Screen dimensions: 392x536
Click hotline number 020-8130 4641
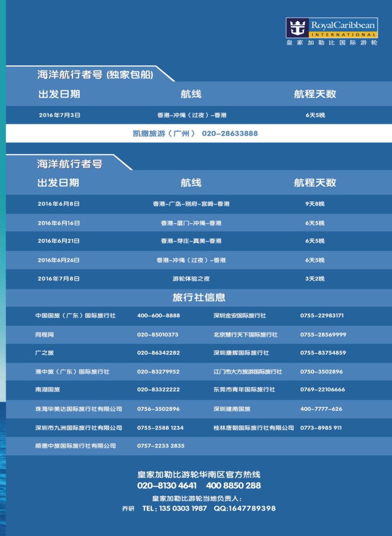[167, 485]
